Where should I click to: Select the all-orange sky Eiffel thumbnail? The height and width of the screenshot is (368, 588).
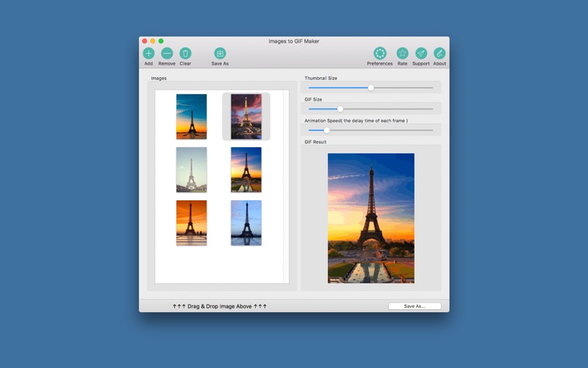coord(191,223)
